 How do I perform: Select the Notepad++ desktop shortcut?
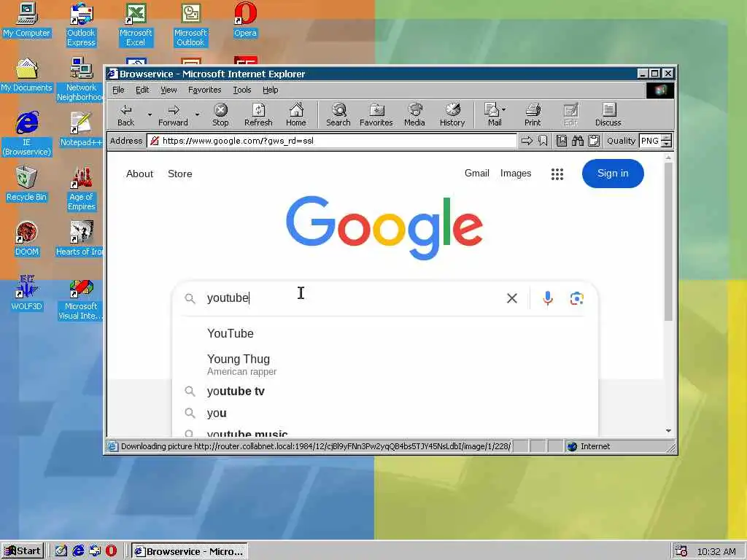(81, 130)
